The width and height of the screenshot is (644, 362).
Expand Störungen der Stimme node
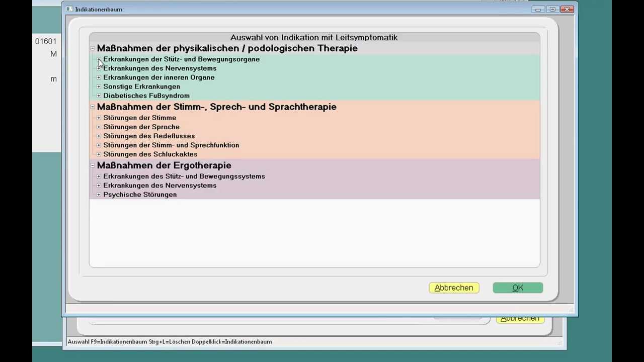pyautogui.click(x=99, y=118)
